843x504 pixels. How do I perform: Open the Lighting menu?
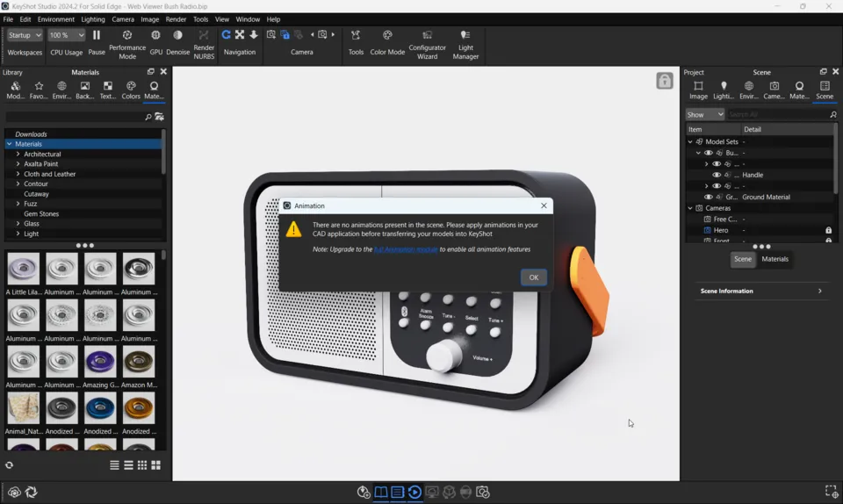coord(93,19)
